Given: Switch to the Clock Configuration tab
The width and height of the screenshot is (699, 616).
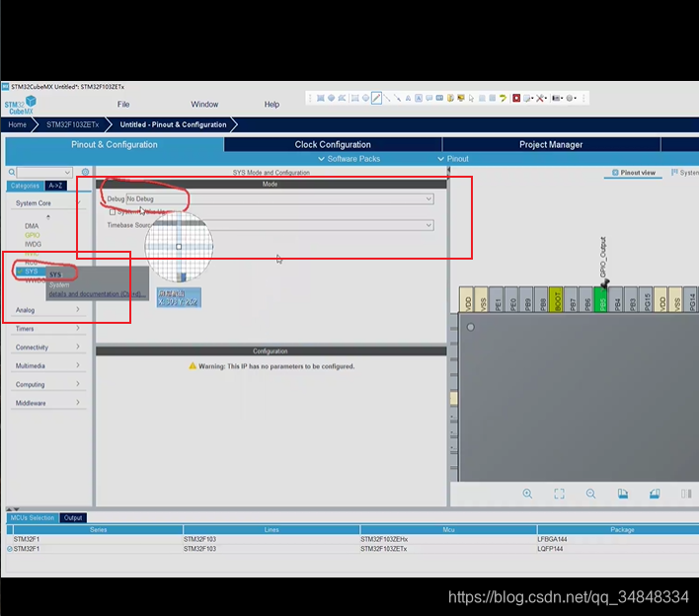Looking at the screenshot, I should click(x=333, y=144).
